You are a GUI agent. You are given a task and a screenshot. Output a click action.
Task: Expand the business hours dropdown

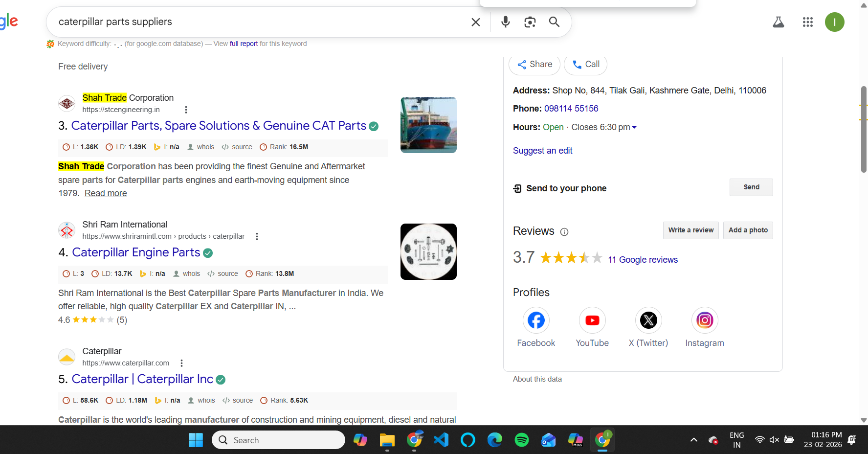pyautogui.click(x=634, y=127)
